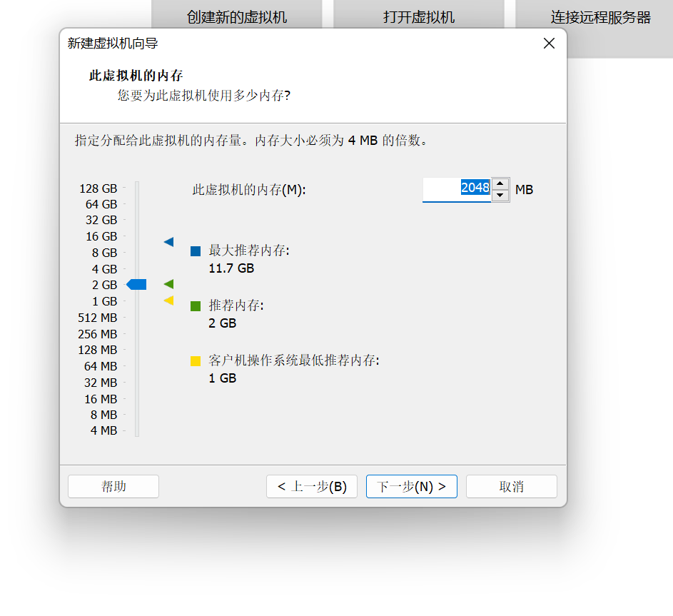The height and width of the screenshot is (616, 673).
Task: Click the 推荐内存: label
Action: point(236,306)
